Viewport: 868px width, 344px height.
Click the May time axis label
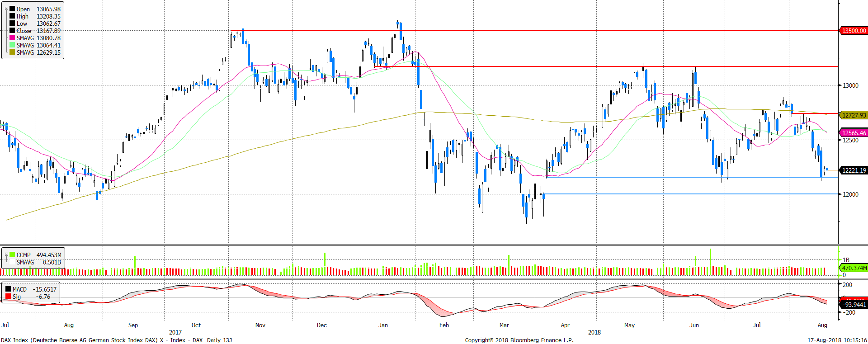(629, 325)
